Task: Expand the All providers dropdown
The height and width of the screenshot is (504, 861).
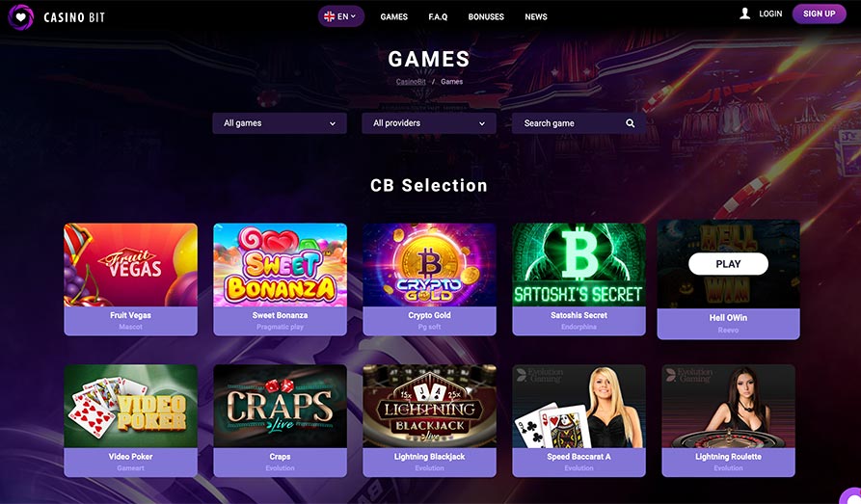Action: pos(429,123)
